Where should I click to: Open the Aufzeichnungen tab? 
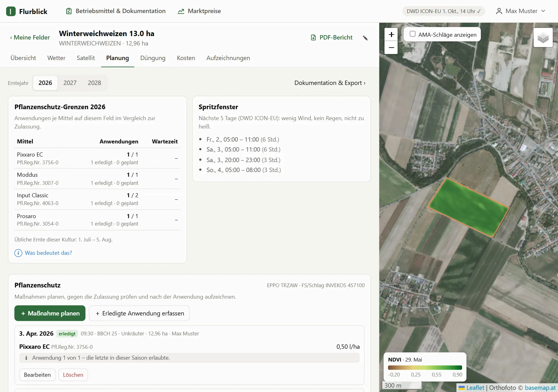click(x=228, y=58)
